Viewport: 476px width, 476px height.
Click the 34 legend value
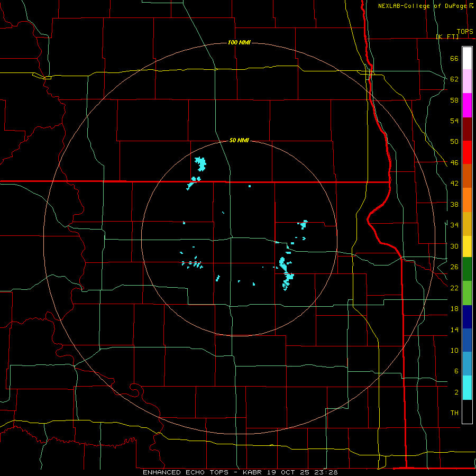coord(454,225)
